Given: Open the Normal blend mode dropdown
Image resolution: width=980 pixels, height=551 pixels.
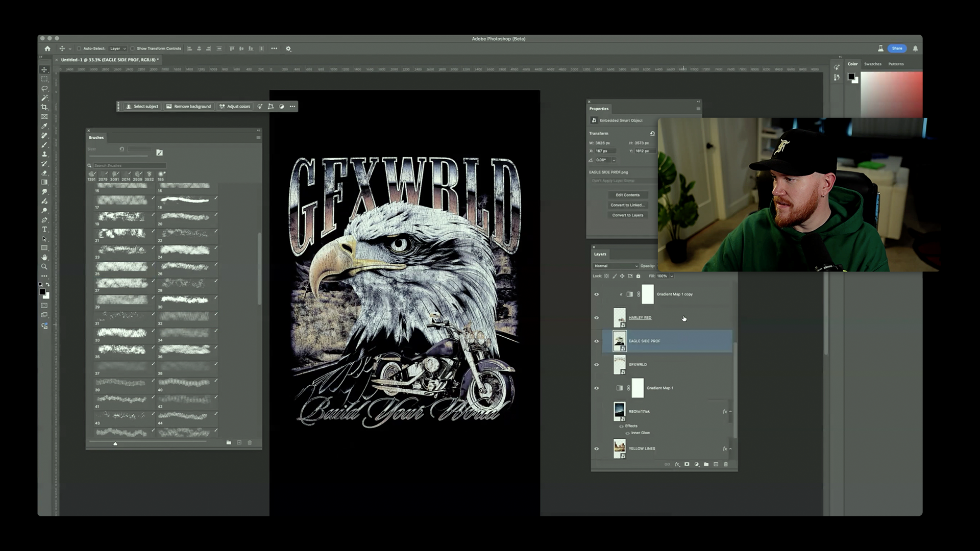Looking at the screenshot, I should pos(616,266).
